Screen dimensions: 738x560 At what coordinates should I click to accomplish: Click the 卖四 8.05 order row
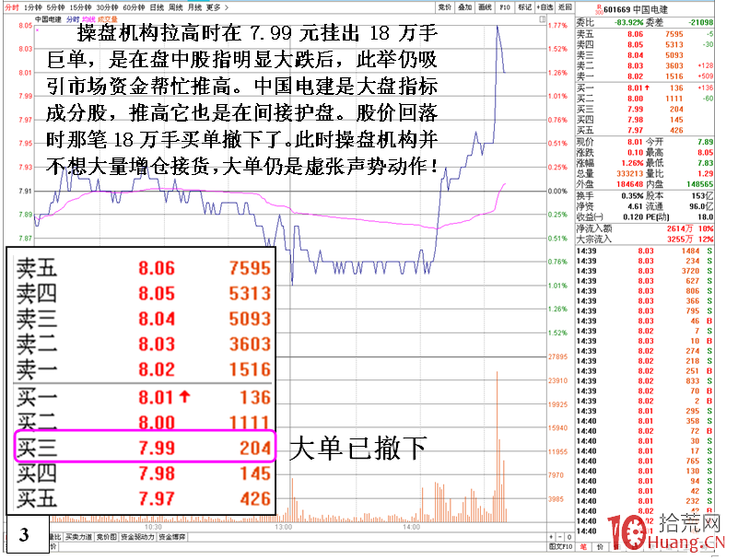[645, 45]
